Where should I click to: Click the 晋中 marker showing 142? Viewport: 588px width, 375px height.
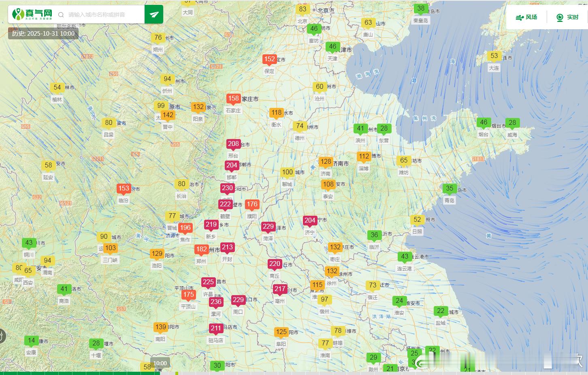168,116
